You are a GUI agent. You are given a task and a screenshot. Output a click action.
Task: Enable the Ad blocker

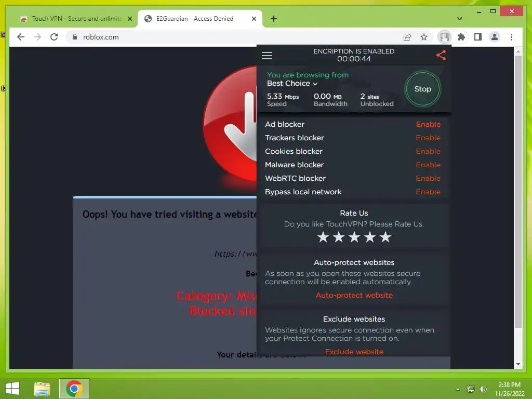click(x=428, y=124)
